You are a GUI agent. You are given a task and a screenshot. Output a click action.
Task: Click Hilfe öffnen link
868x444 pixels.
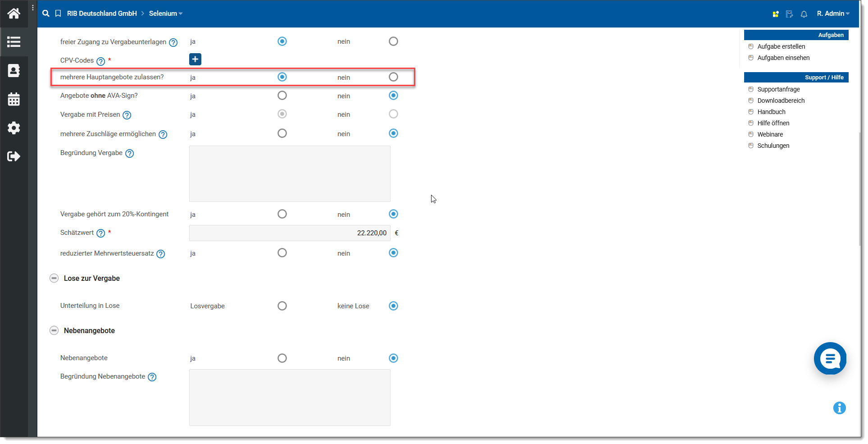[x=773, y=123]
